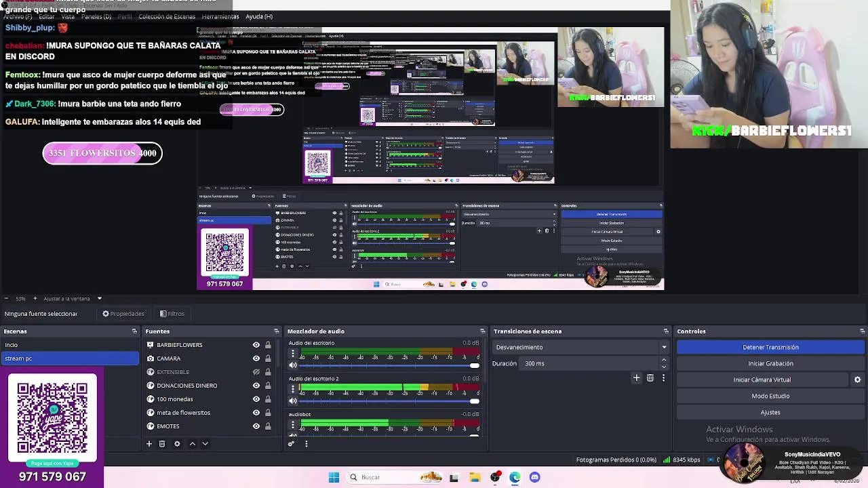This screenshot has height=488, width=868.
Task: Click the OBS Studio taskbar icon
Action: coord(495,477)
